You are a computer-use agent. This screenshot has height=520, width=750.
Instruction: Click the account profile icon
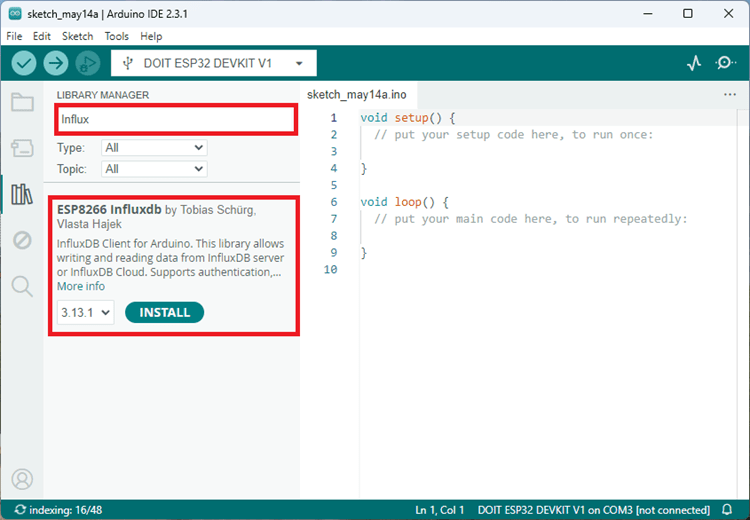pyautogui.click(x=21, y=479)
